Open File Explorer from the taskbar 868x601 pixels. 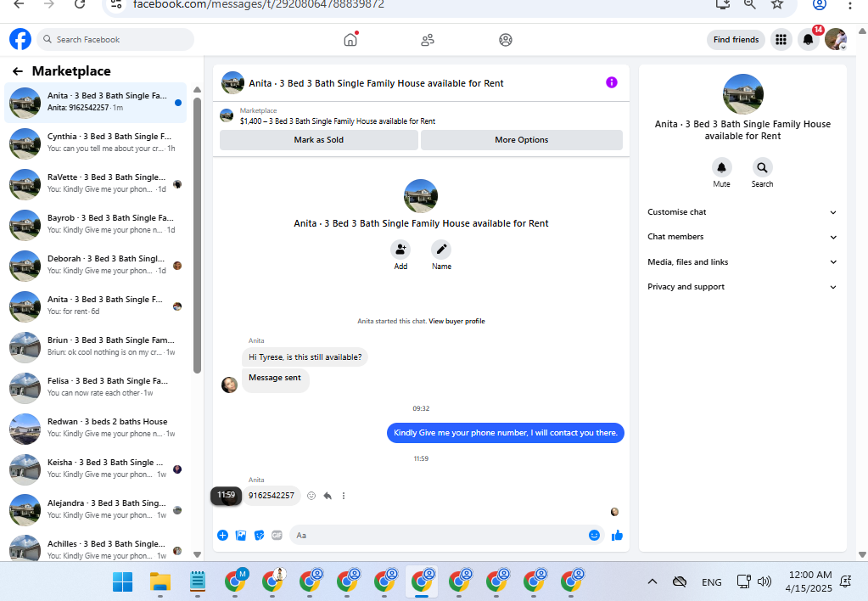[x=160, y=582]
